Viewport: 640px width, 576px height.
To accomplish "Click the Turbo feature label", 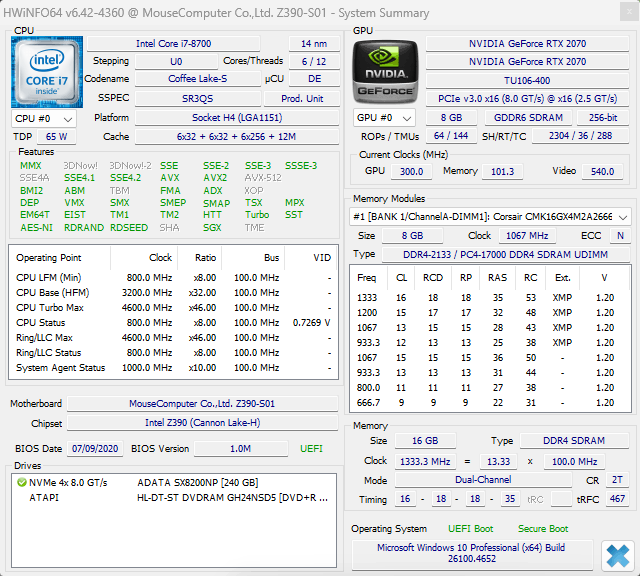I will point(257,215).
